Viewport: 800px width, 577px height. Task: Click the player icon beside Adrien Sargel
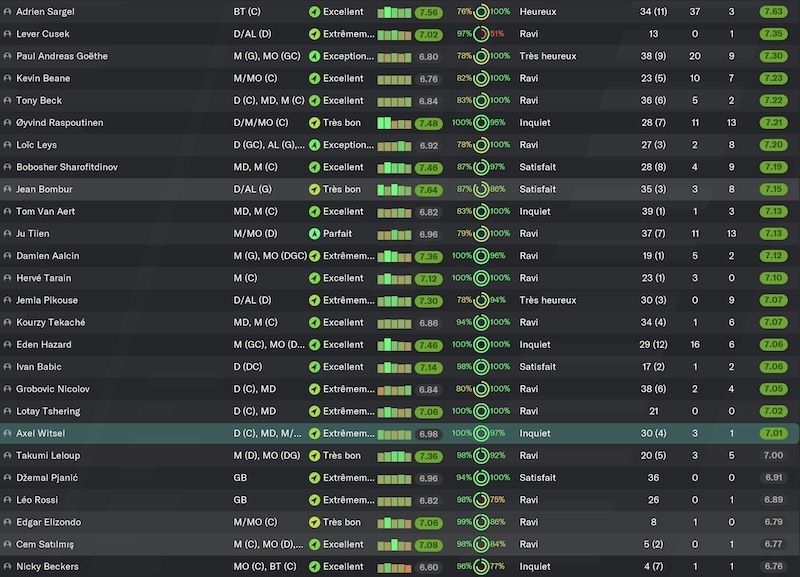tap(7, 12)
